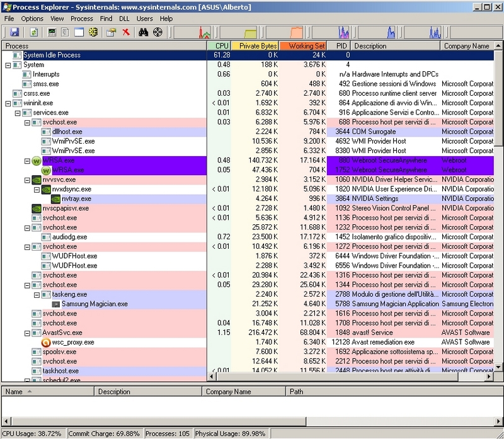504x439 pixels.
Task: Collapse the AvastSvc.exe tree node
Action: tap(27, 334)
